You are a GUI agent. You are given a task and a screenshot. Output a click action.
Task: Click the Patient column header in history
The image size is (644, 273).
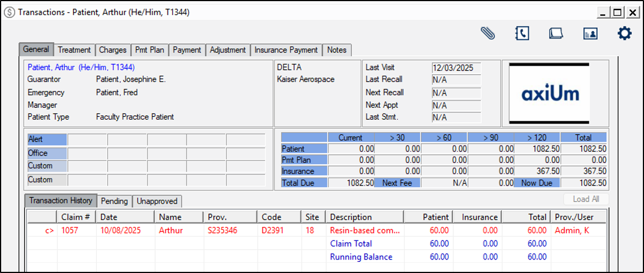click(x=429, y=217)
